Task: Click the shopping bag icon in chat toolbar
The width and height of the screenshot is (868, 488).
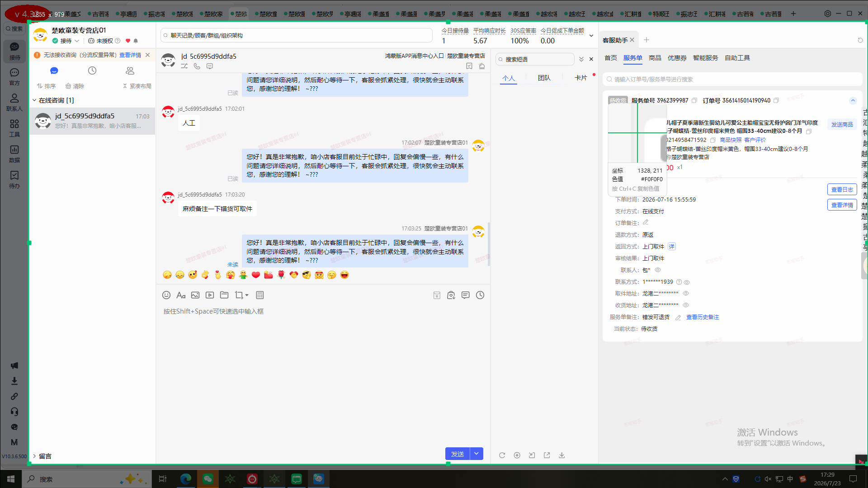Action: [x=451, y=295]
